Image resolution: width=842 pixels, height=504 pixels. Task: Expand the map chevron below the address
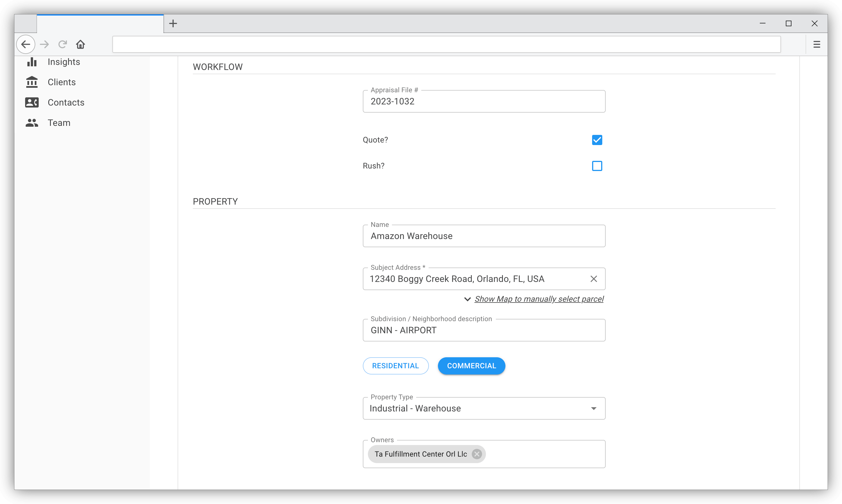467,299
